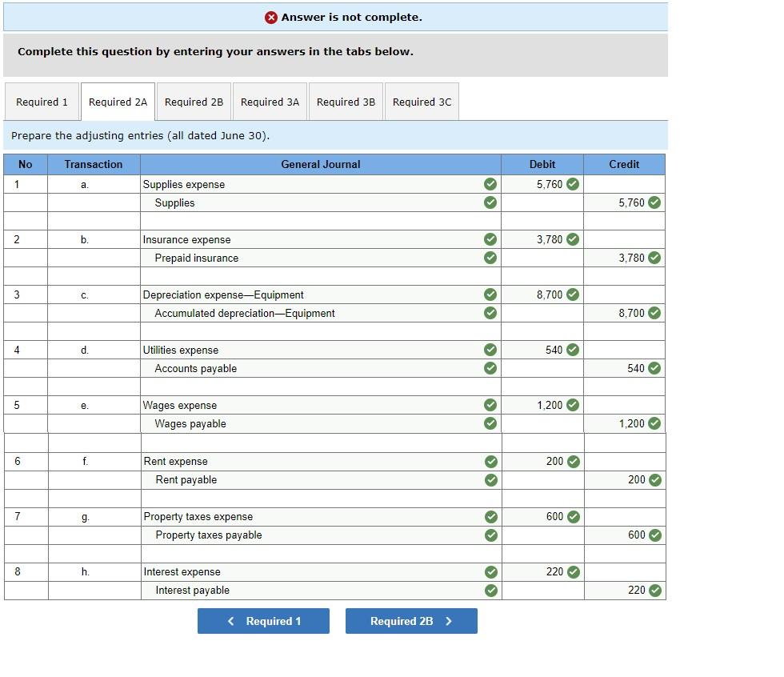The image size is (784, 677).
Task: Open the Required 3C tab
Action: (422, 102)
